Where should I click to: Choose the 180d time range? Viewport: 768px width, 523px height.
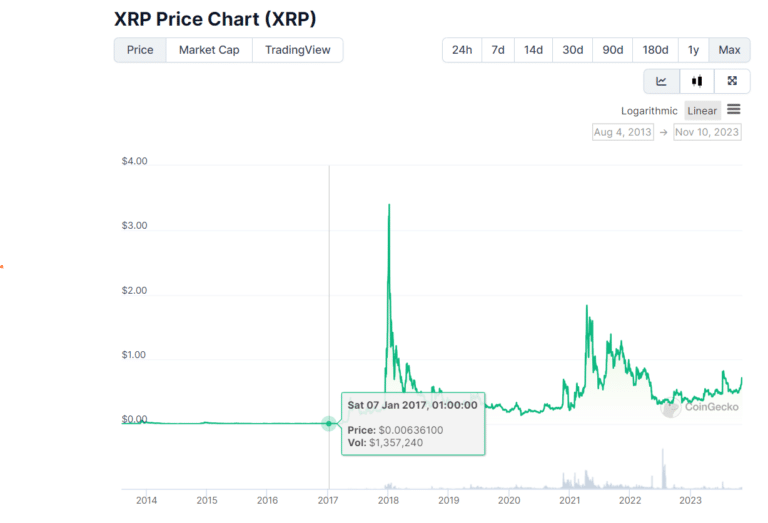tap(655, 50)
